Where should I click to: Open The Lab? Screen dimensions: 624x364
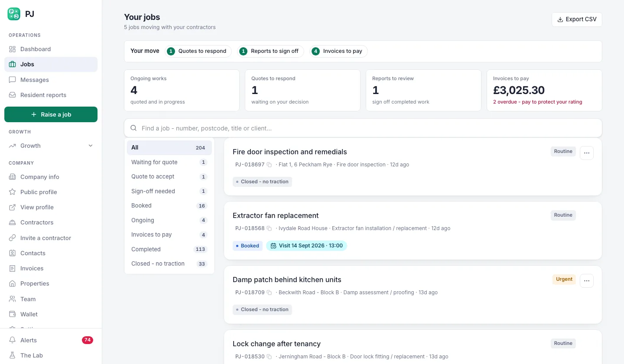click(51, 355)
